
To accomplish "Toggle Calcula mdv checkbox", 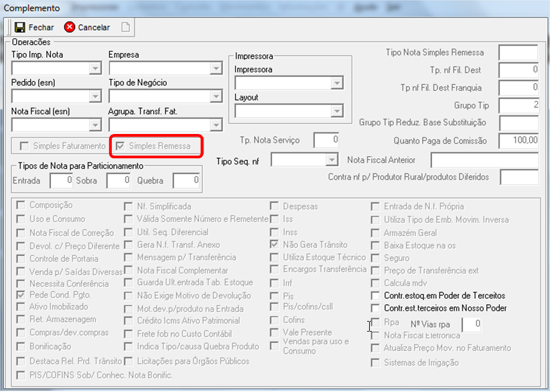I will (x=375, y=283).
